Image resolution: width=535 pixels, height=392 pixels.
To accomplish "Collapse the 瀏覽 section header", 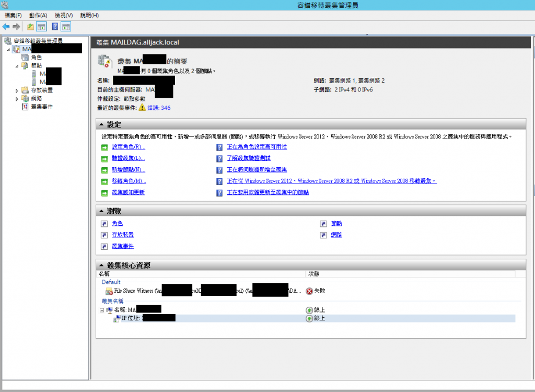I will pyautogui.click(x=101, y=211).
